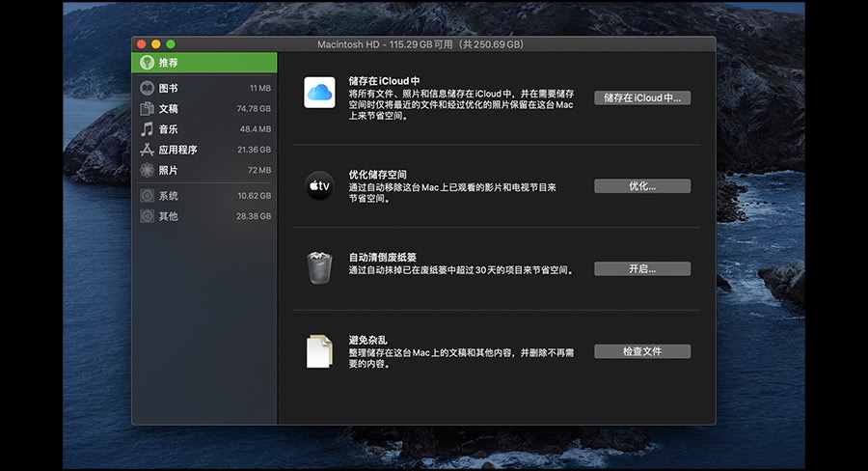The image size is (868, 471).
Task: Click the 开启... button for auto-empty trash
Action: tap(642, 268)
